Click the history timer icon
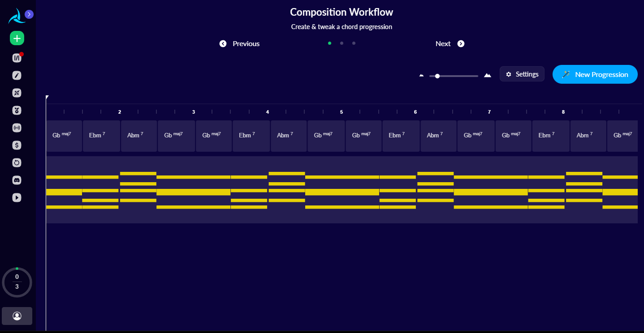This screenshot has height=333, width=644. coord(17,162)
